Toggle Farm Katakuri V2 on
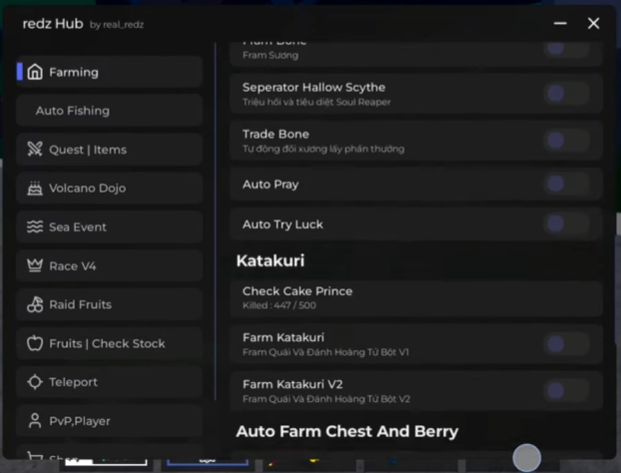This screenshot has height=473, width=621. [566, 391]
